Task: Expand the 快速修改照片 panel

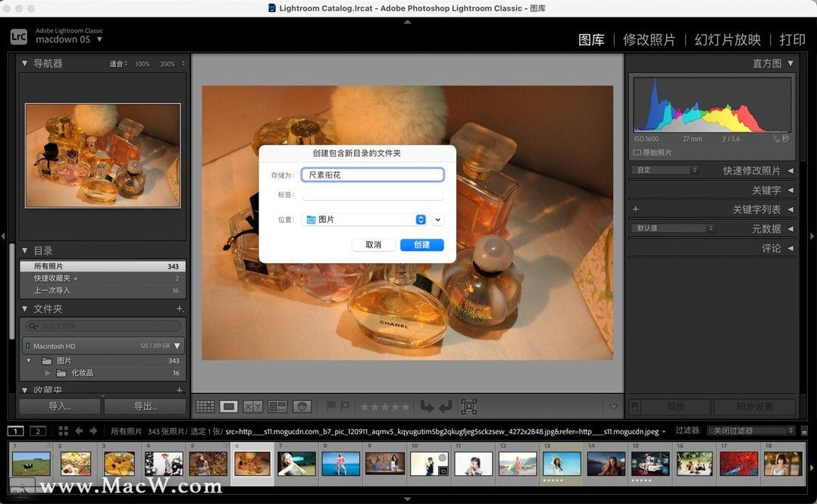Action: [x=790, y=171]
